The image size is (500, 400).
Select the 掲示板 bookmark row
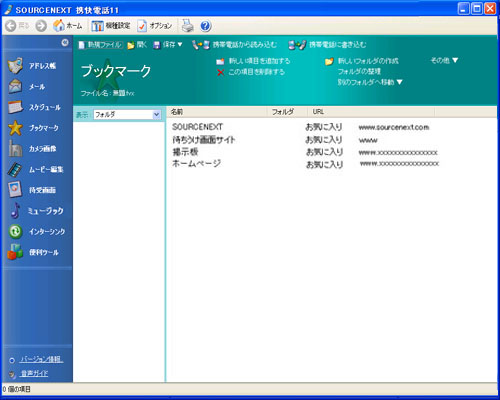[x=305, y=152]
